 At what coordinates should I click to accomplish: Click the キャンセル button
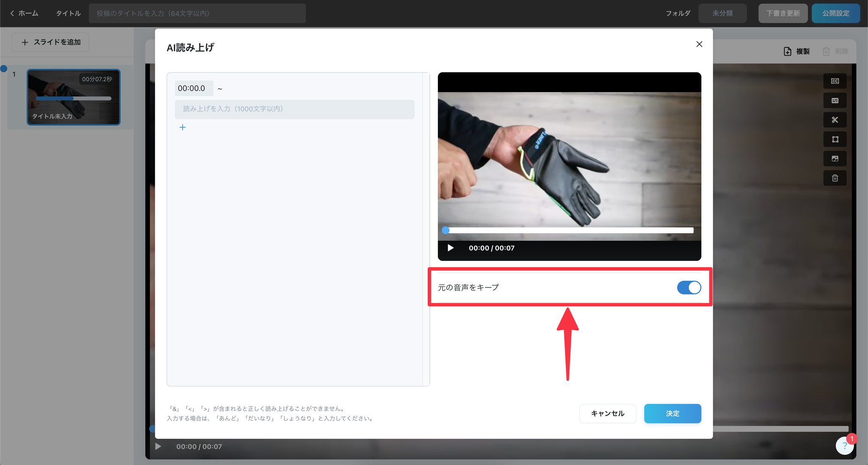(607, 413)
